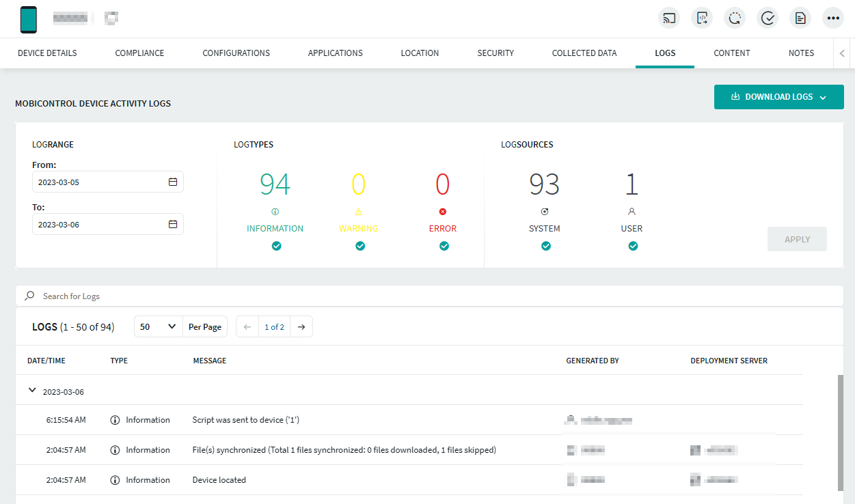Toggle the User log source filter

(632, 246)
